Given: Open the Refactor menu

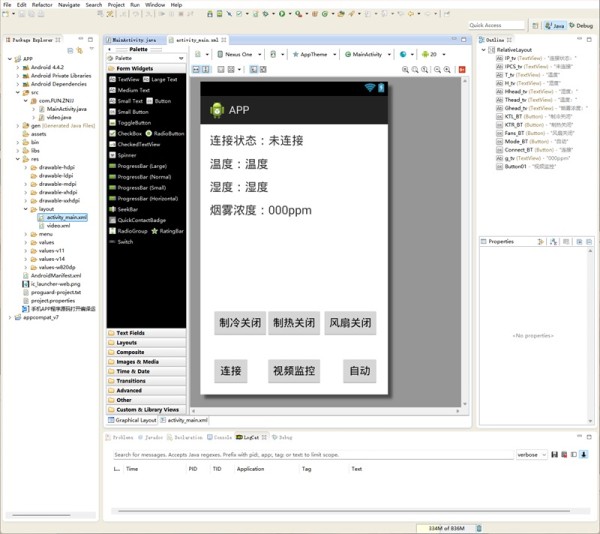Looking at the screenshot, I should pyautogui.click(x=42, y=5).
